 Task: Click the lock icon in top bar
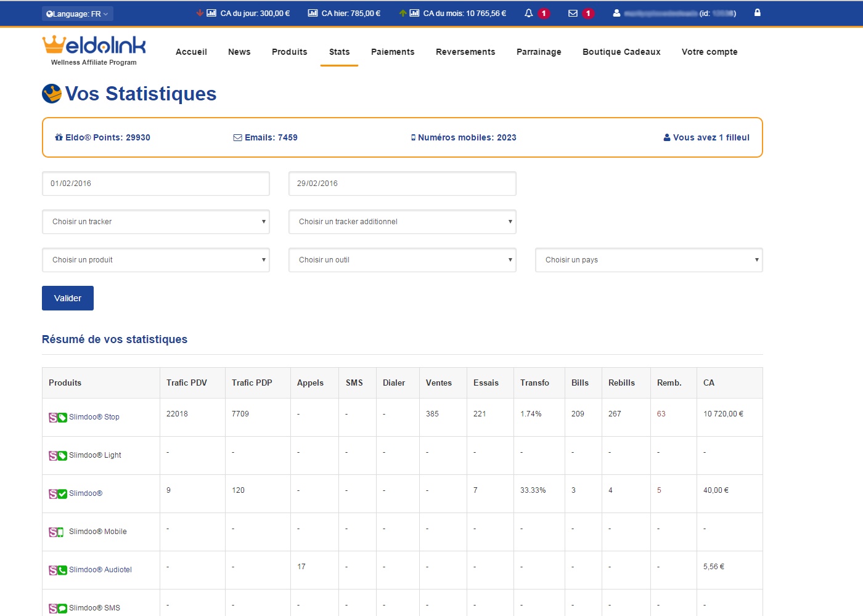pos(757,12)
